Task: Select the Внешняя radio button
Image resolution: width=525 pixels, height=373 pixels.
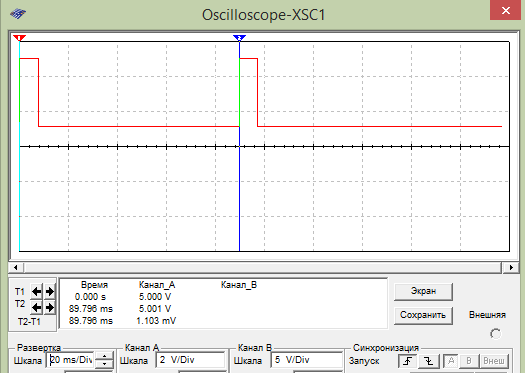Action: [496, 333]
